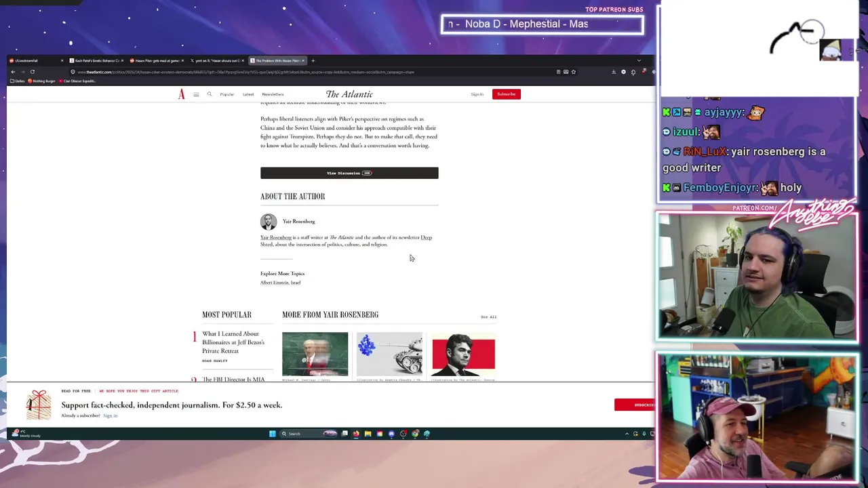This screenshot has height=488, width=868.
Task: Click the browser reload button
Action: pos(32,72)
